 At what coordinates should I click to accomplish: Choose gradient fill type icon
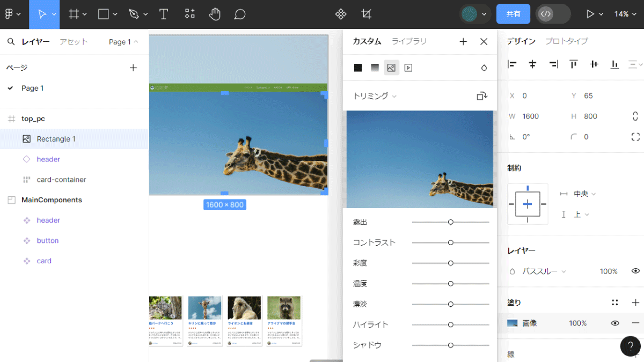(x=375, y=68)
